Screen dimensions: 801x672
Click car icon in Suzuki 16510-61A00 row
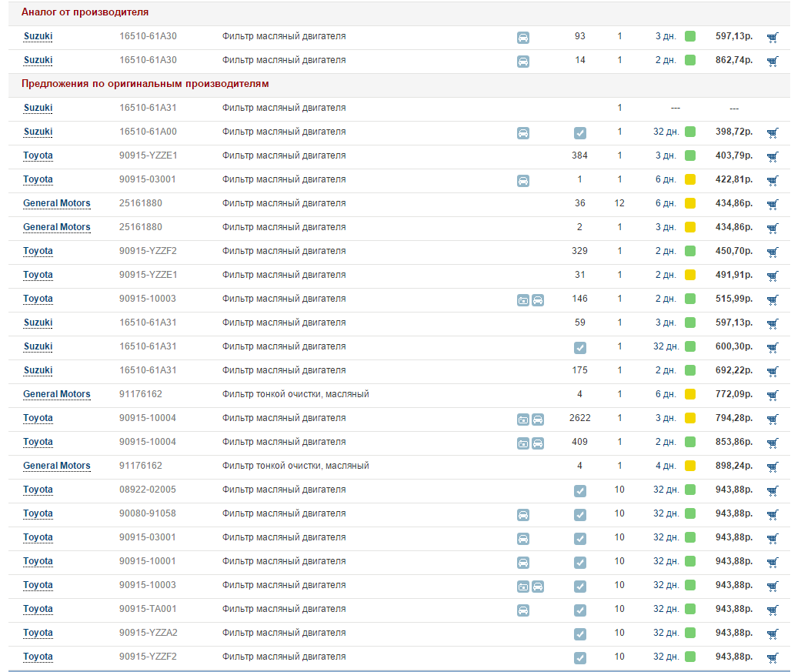pyautogui.click(x=522, y=132)
